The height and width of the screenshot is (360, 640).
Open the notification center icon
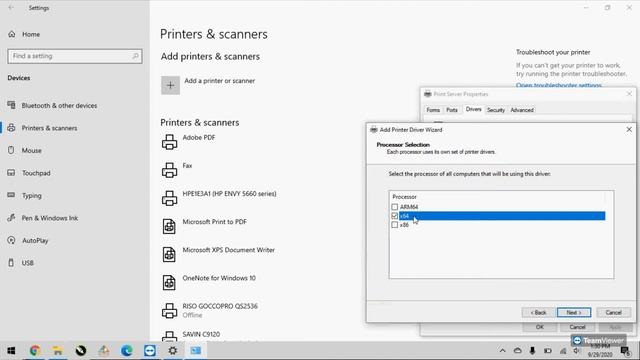[x=625, y=351]
